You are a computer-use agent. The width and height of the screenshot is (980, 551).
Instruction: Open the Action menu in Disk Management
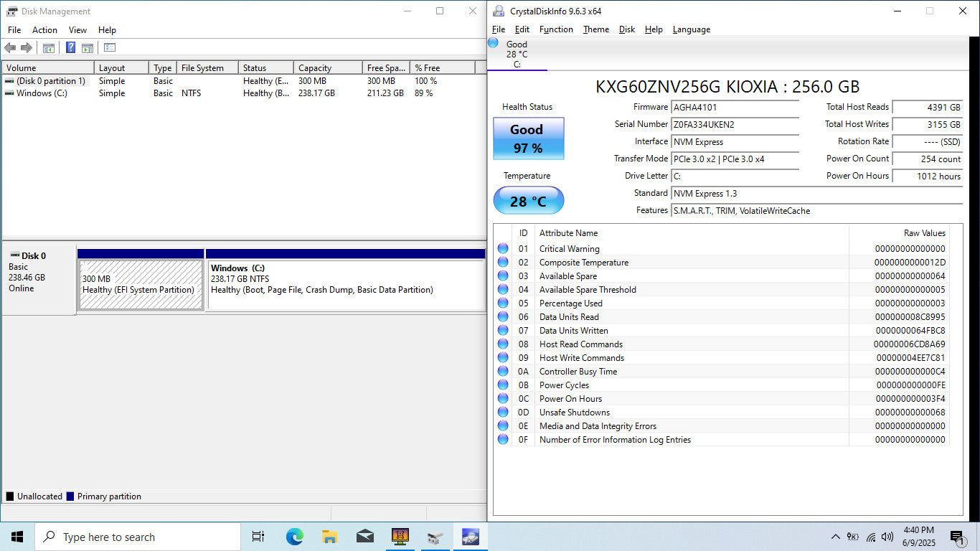tap(44, 30)
